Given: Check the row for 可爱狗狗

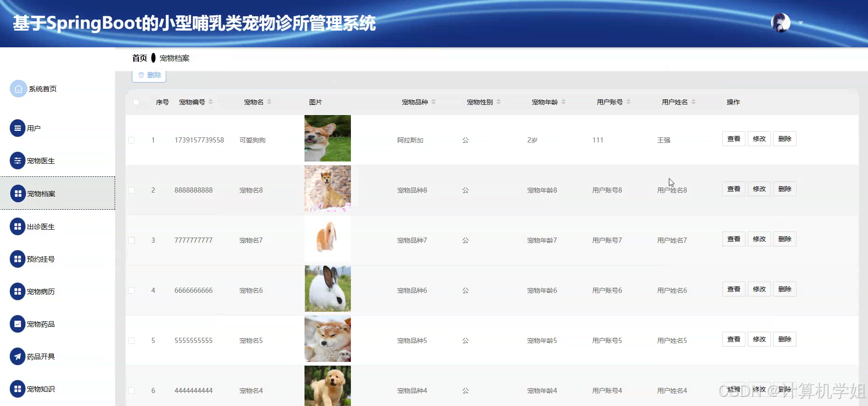Looking at the screenshot, I should click(131, 140).
